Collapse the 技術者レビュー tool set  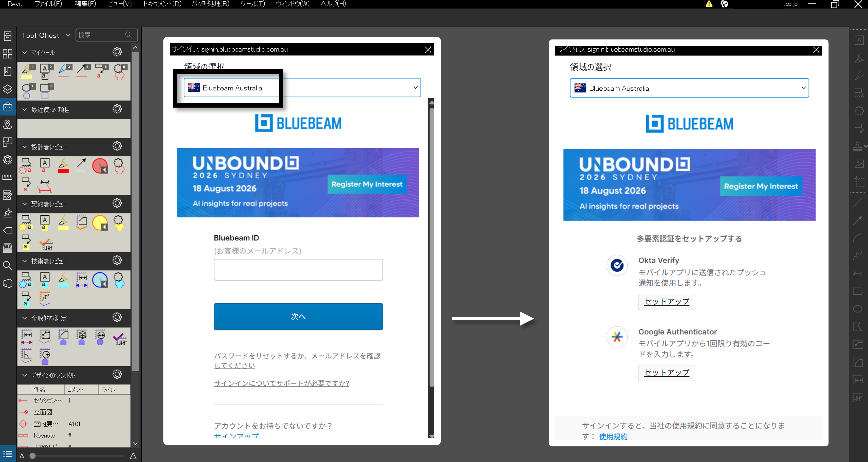coord(24,261)
